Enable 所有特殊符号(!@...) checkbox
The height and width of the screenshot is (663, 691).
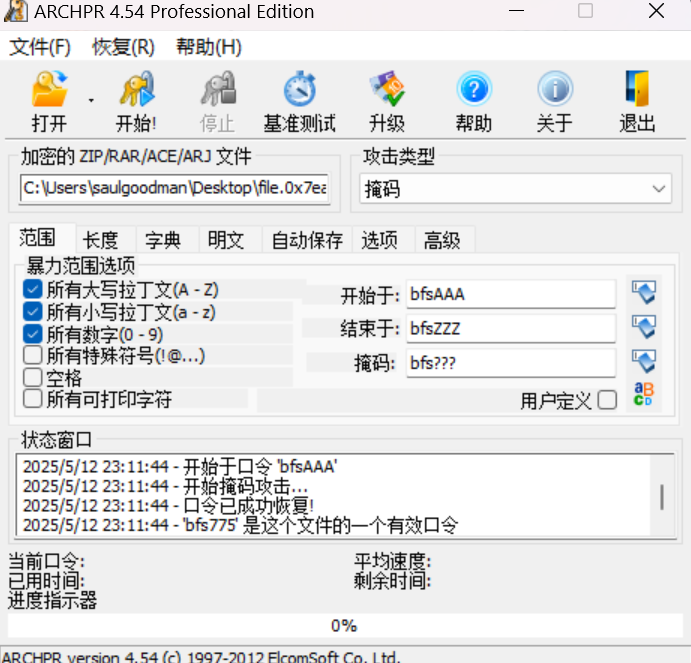click(x=33, y=355)
